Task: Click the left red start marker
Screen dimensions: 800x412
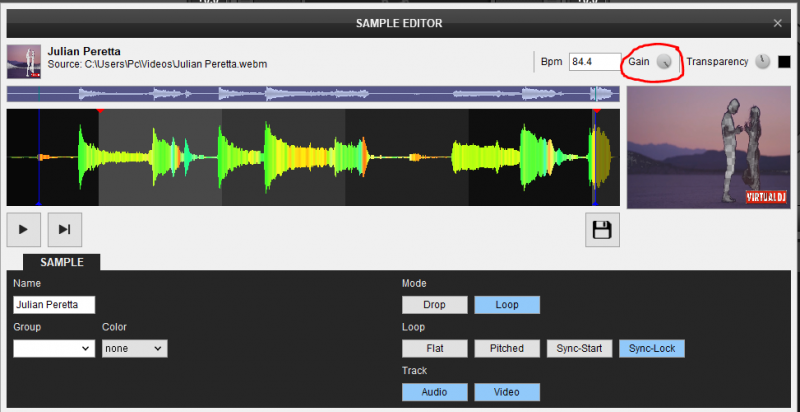Action: tap(101, 110)
